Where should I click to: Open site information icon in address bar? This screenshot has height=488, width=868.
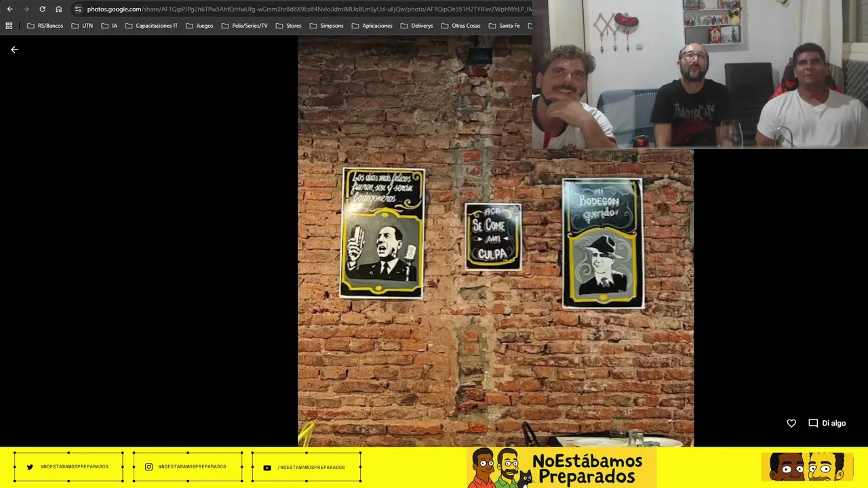point(78,9)
